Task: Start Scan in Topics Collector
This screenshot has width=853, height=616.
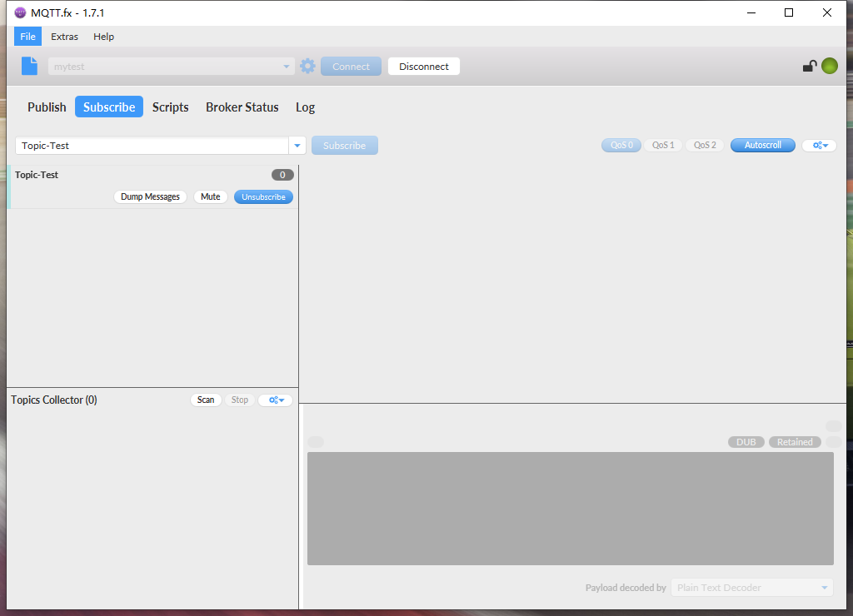Action: (206, 400)
